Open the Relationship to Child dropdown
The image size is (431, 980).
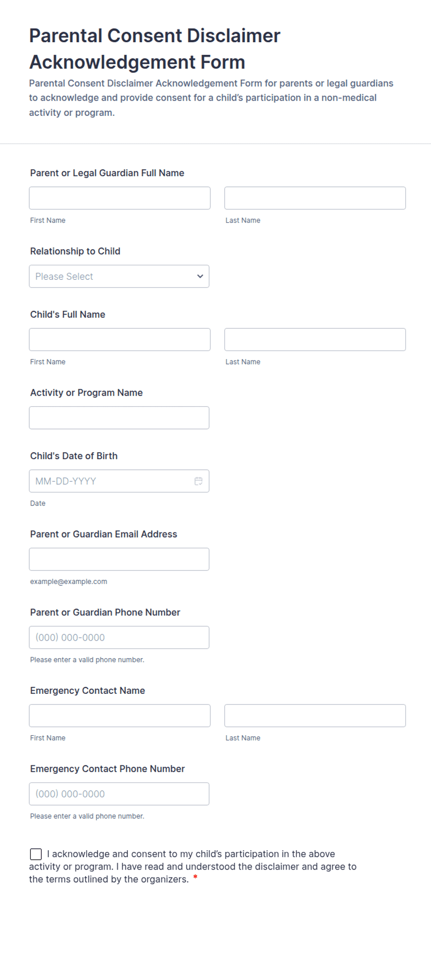click(x=119, y=276)
